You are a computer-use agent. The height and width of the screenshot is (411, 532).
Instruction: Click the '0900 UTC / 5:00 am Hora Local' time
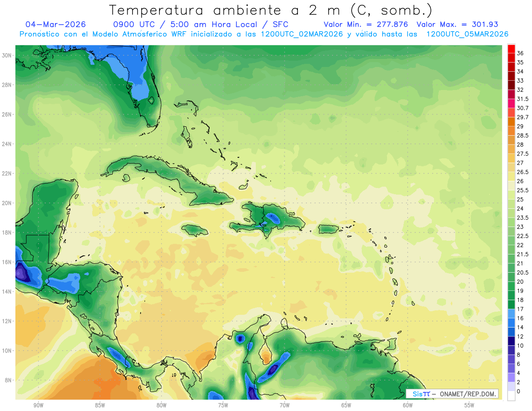tap(186, 24)
